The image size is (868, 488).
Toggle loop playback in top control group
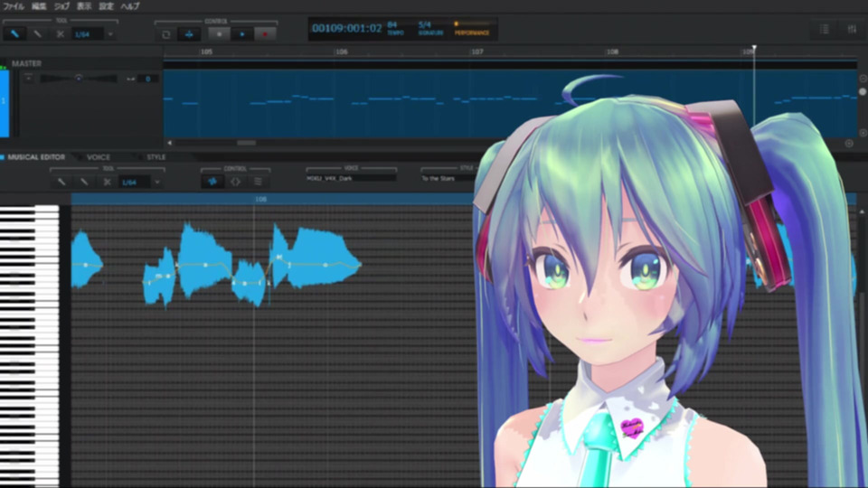tap(166, 34)
